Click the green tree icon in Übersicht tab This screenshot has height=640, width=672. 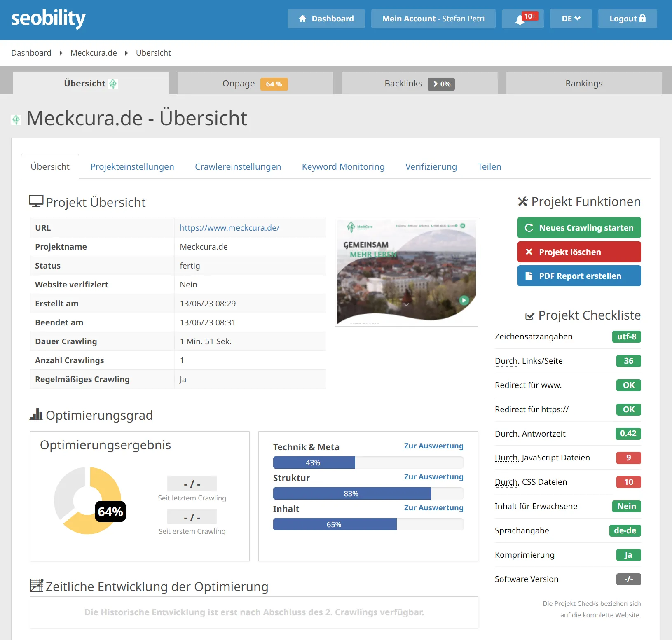[113, 84]
